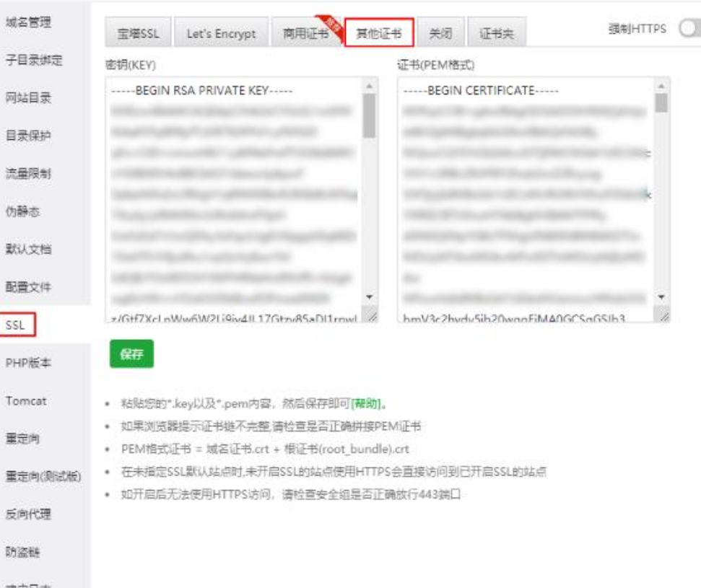
Task: Click the down arrow in certificate textarea scrollbar
Action: tap(661, 297)
